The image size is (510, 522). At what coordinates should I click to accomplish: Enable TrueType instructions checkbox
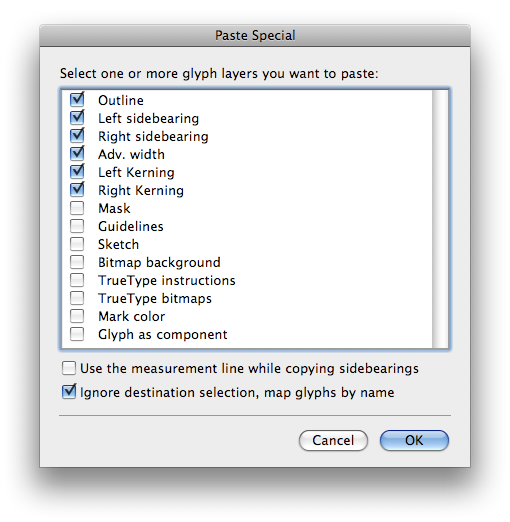tap(77, 280)
